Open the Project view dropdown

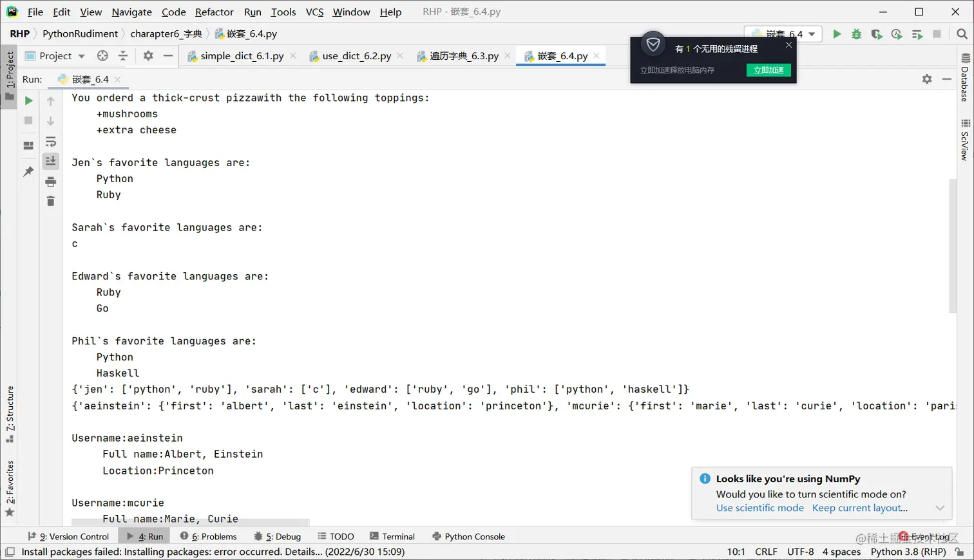[x=55, y=56]
